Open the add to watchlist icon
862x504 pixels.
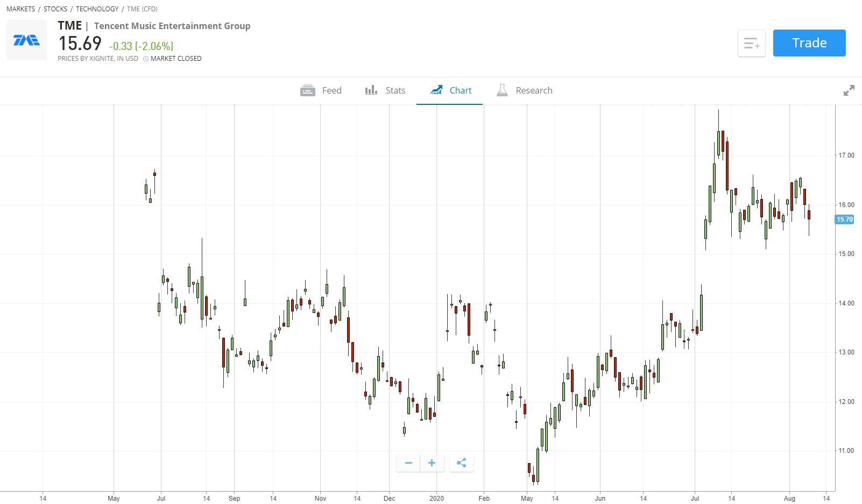[x=751, y=43]
